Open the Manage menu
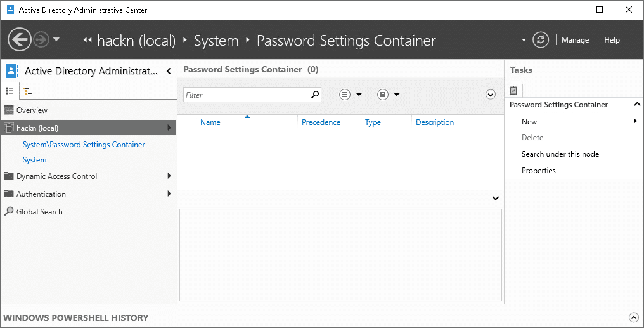The height and width of the screenshot is (328, 644). (575, 40)
